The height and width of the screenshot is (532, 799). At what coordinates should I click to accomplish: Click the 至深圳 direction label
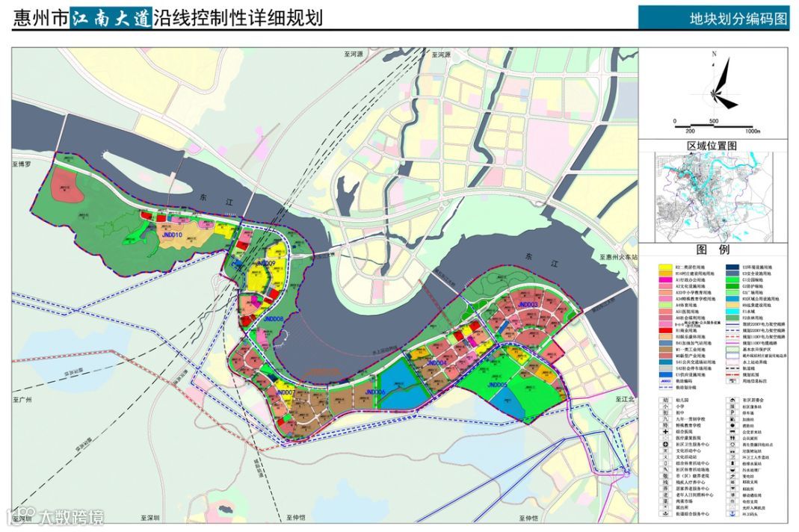pyautogui.click(x=150, y=518)
